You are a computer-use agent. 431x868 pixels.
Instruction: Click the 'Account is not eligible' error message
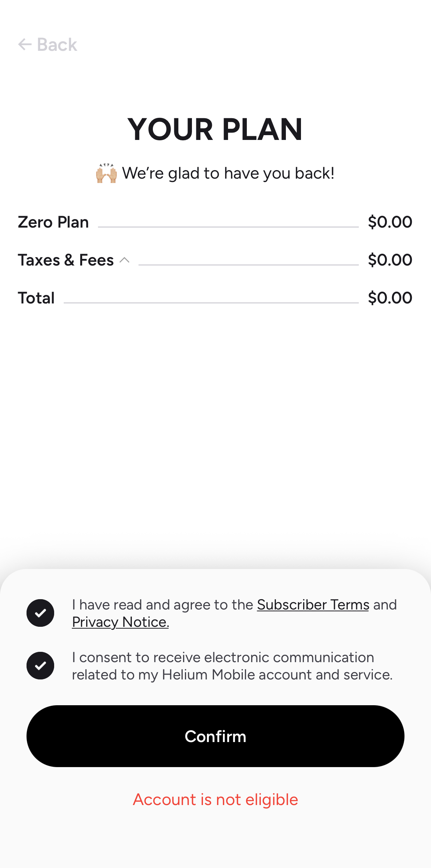[x=215, y=800]
